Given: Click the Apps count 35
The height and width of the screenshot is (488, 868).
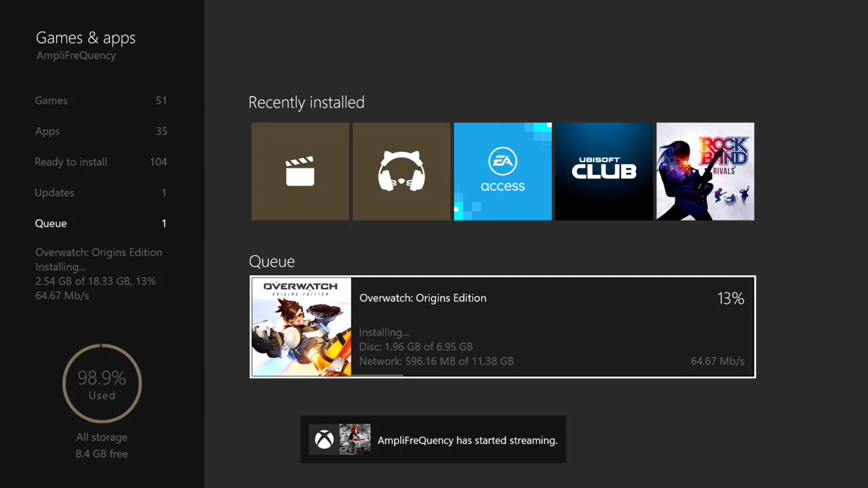Looking at the screenshot, I should click(x=161, y=132).
